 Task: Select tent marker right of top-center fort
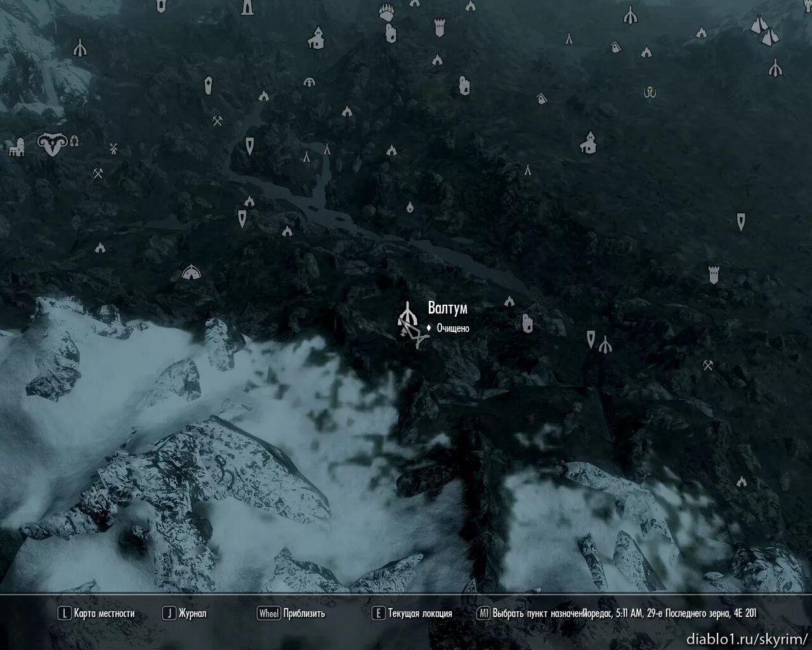click(x=569, y=38)
